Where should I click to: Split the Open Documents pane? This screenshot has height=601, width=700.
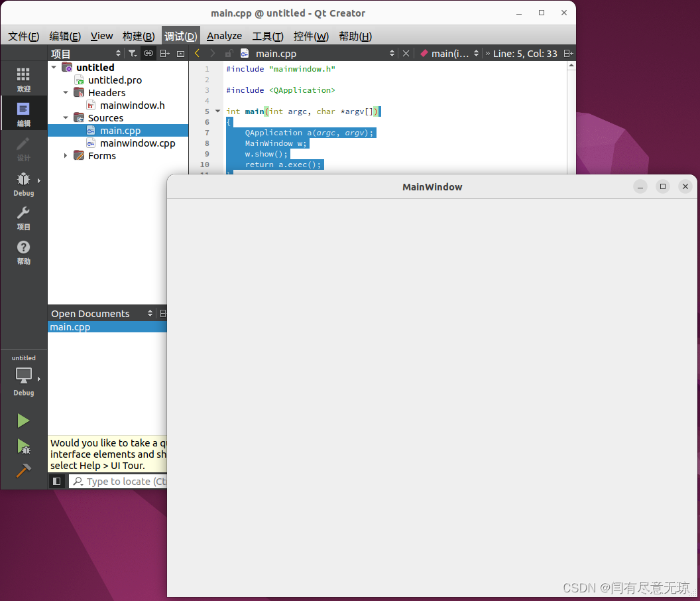coord(163,314)
